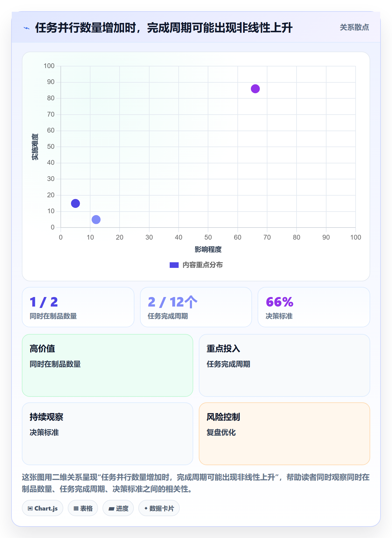The image size is (392, 538).
Task: Toggle the 内容重点分布 legend entry
Action: click(196, 265)
